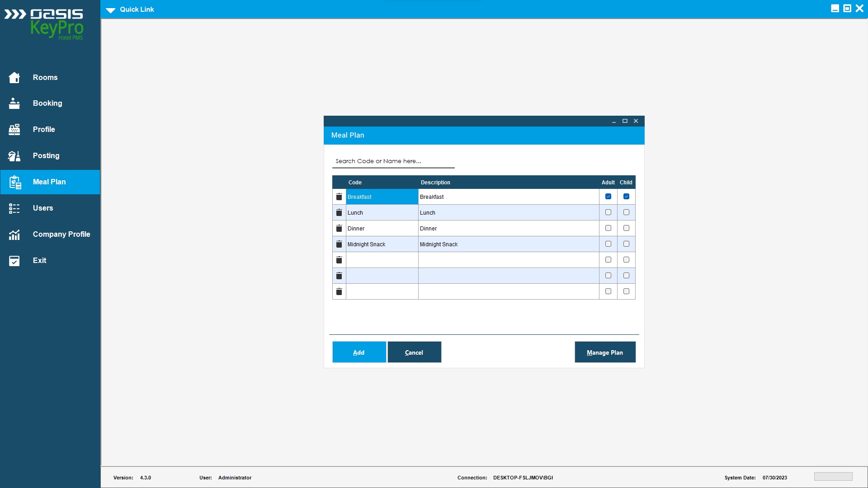Delete Lunch row using trash icon
The image size is (868, 488).
[339, 212]
